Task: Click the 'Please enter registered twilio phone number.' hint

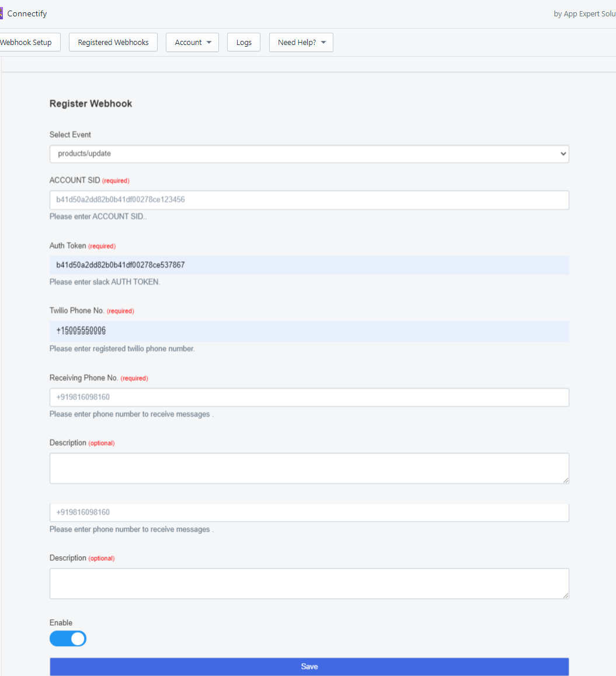Action: pyautogui.click(x=122, y=348)
